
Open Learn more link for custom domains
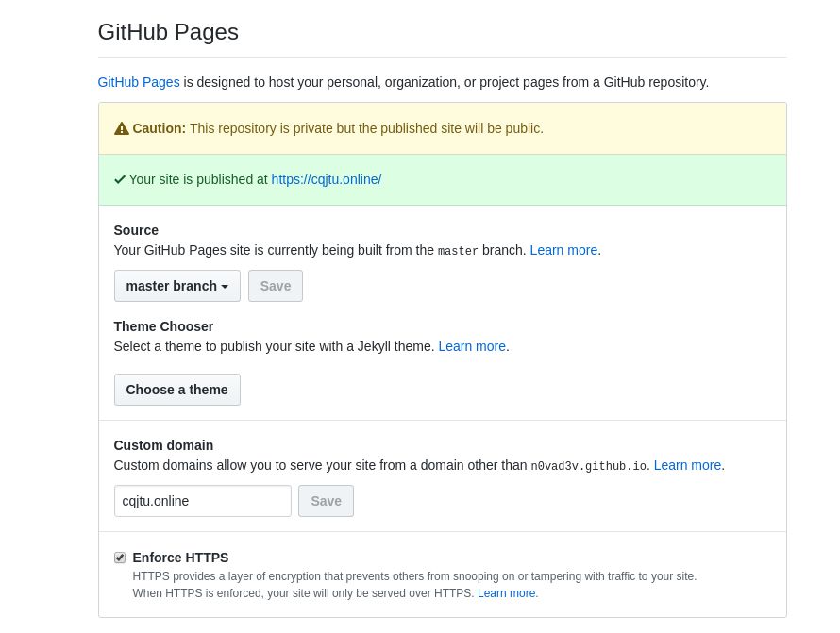click(687, 465)
